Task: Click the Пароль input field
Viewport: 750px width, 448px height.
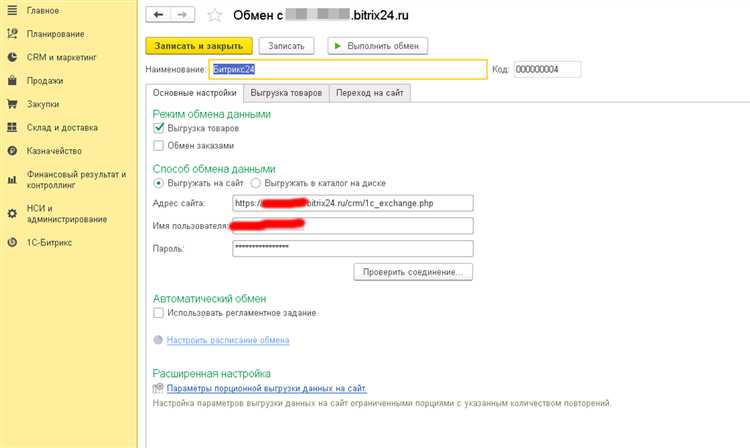Action: coord(353,248)
